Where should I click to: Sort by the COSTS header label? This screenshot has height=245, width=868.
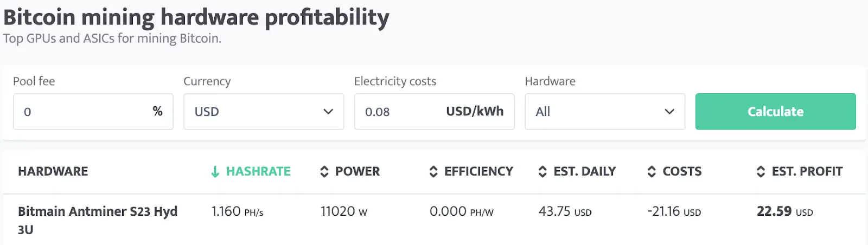[682, 172]
